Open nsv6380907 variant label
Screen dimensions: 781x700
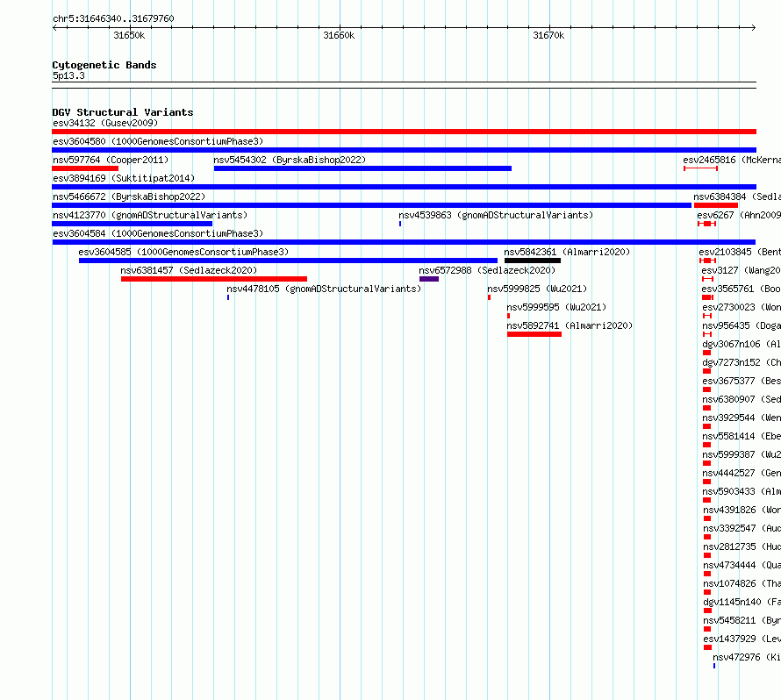pos(742,399)
